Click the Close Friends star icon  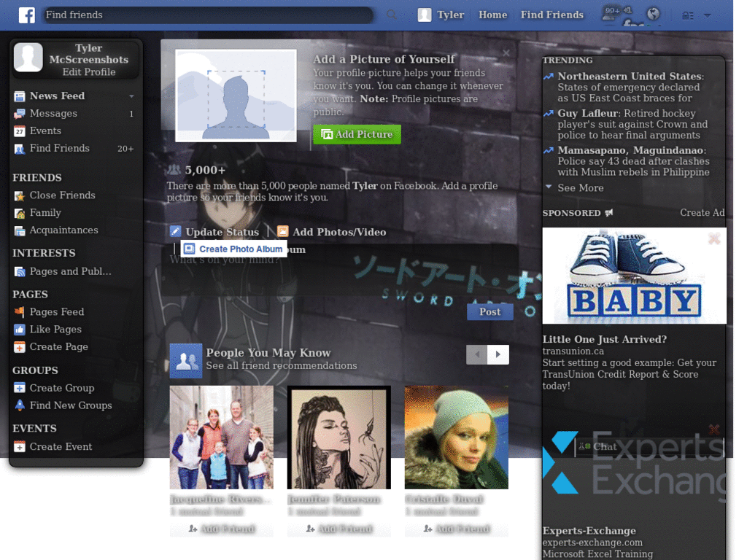20,195
